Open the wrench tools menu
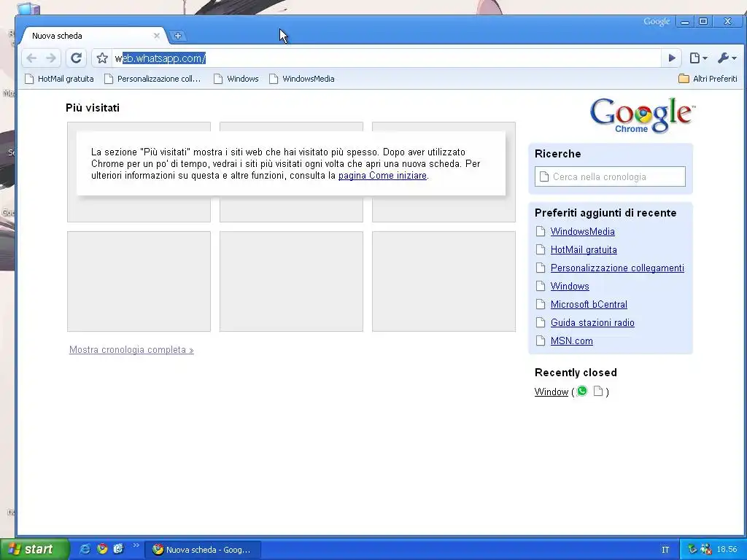Image resolution: width=747 pixels, height=560 pixels. (x=727, y=58)
